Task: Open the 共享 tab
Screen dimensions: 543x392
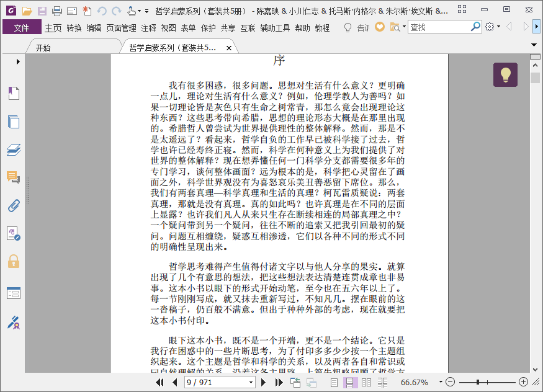Action: (228, 28)
